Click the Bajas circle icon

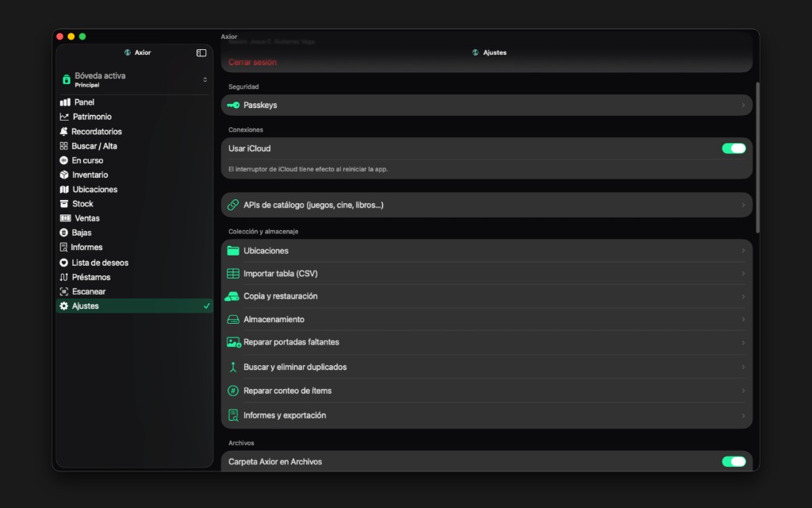(63, 233)
